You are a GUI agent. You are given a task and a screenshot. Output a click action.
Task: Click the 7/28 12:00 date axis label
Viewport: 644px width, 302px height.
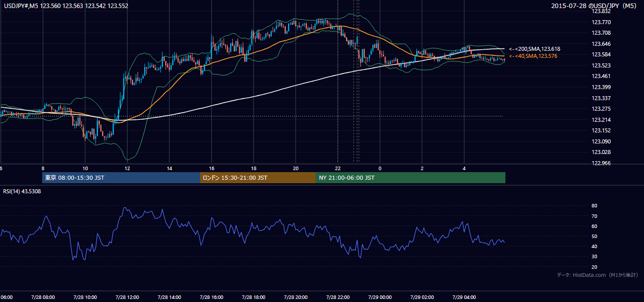[x=127, y=297]
